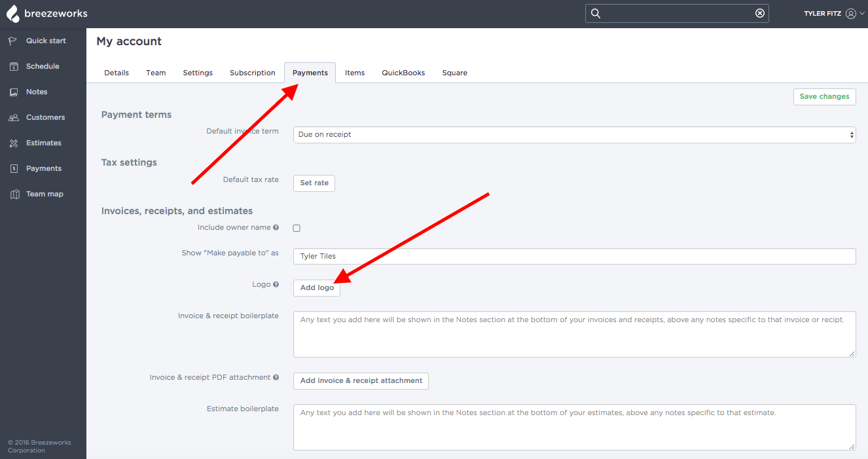Click Add invoice & receipt attachment button
Image resolution: width=868 pixels, height=459 pixels.
361,381
